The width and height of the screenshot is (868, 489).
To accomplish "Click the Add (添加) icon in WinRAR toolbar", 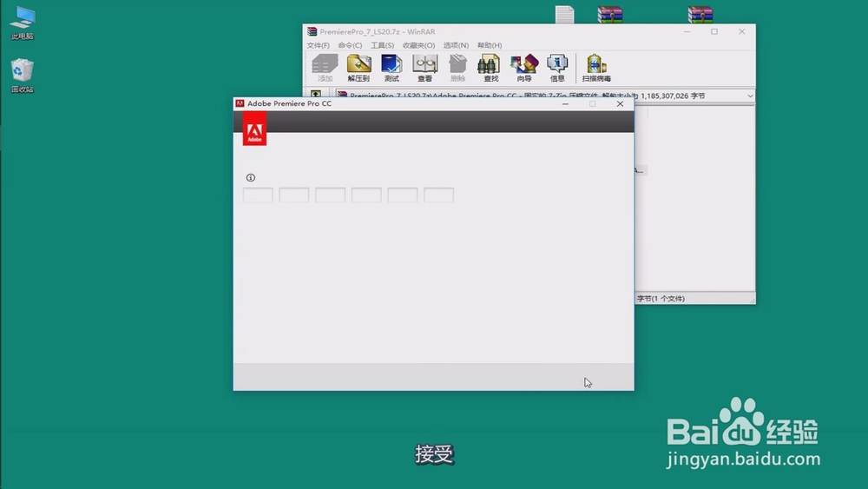I will (325, 68).
